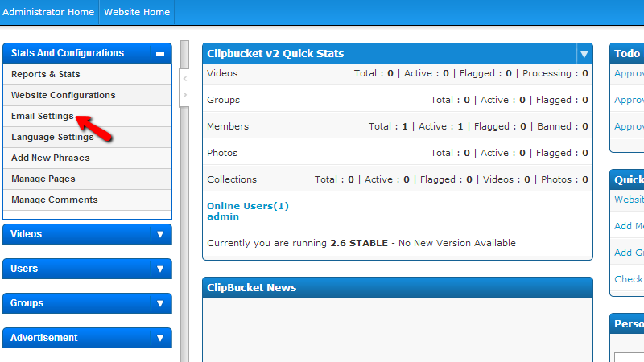Click the Todo panel header
This screenshot has height=362, width=644.
[x=627, y=53]
